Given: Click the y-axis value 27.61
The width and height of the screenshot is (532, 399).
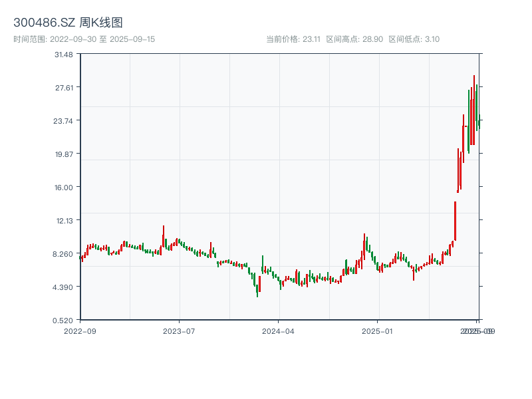Looking at the screenshot, I should [64, 88].
